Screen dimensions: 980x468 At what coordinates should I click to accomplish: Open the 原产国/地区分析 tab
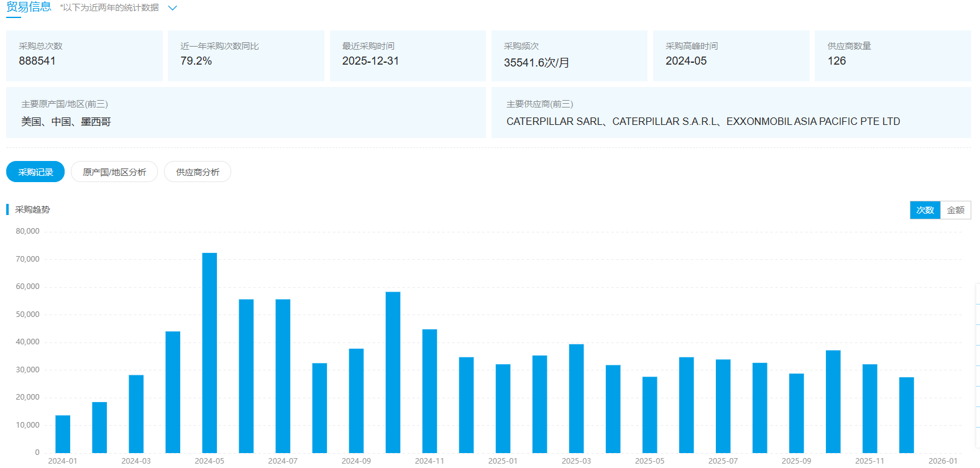pyautogui.click(x=114, y=172)
